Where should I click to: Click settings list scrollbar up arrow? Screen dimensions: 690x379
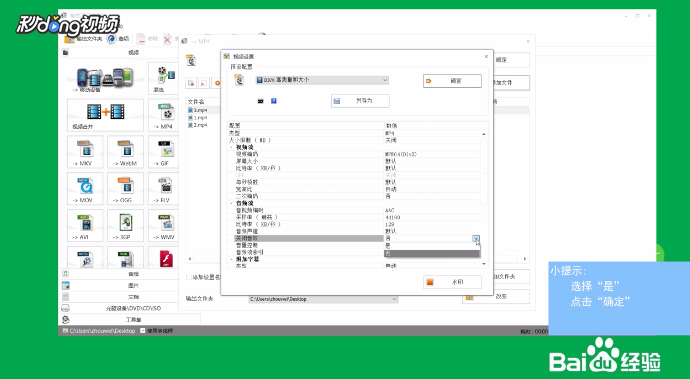click(x=484, y=134)
